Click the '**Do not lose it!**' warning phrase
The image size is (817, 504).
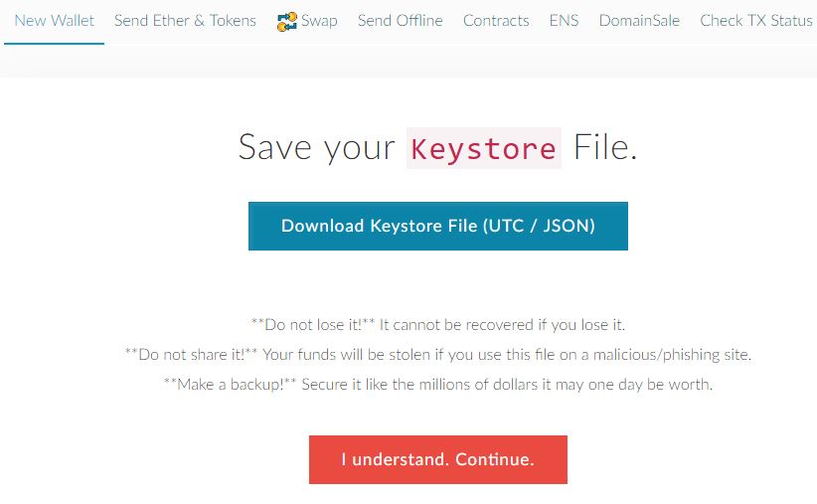click(x=312, y=324)
